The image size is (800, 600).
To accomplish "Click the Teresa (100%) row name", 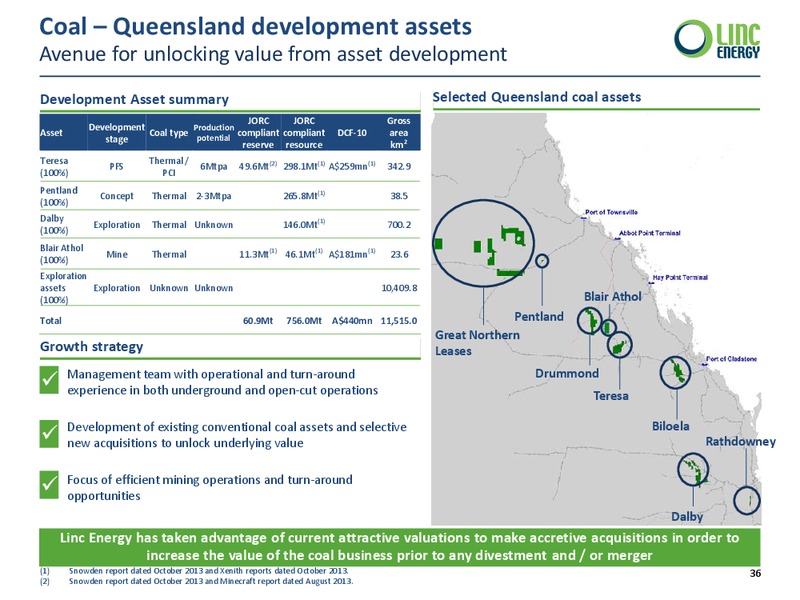I will coord(54,167).
